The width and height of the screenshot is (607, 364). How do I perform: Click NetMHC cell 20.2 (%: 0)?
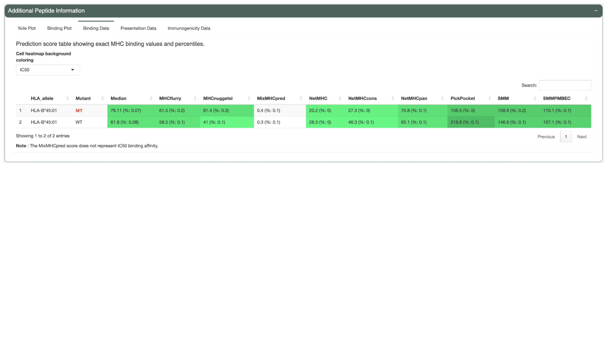326,110
